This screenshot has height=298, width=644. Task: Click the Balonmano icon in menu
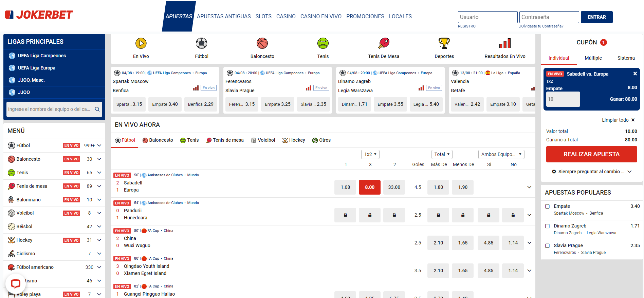pyautogui.click(x=11, y=200)
